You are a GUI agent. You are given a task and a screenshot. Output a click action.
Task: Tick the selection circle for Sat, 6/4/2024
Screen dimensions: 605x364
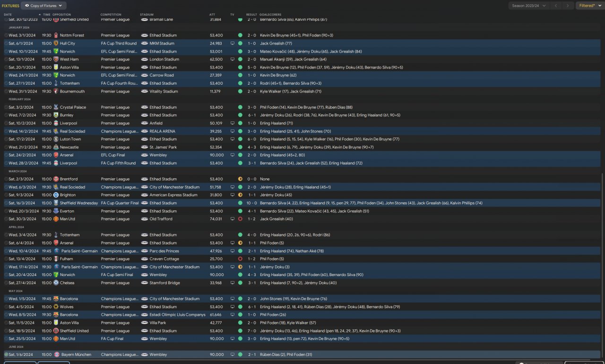click(6, 243)
